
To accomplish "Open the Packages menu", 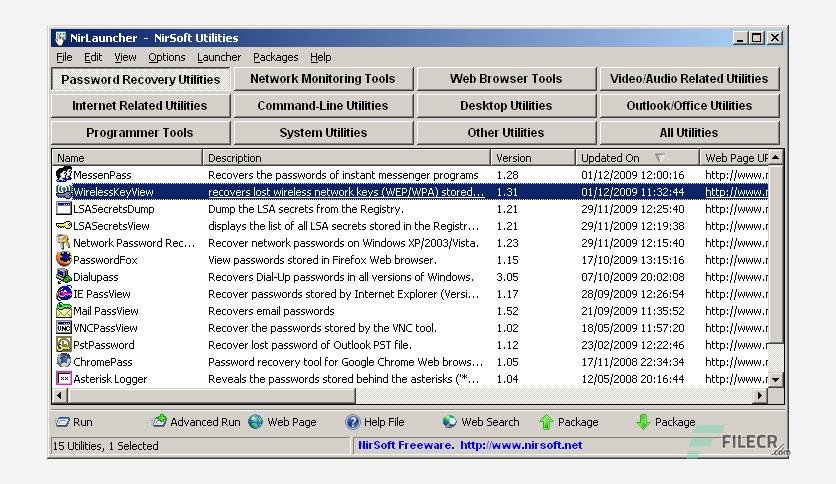I will (276, 57).
